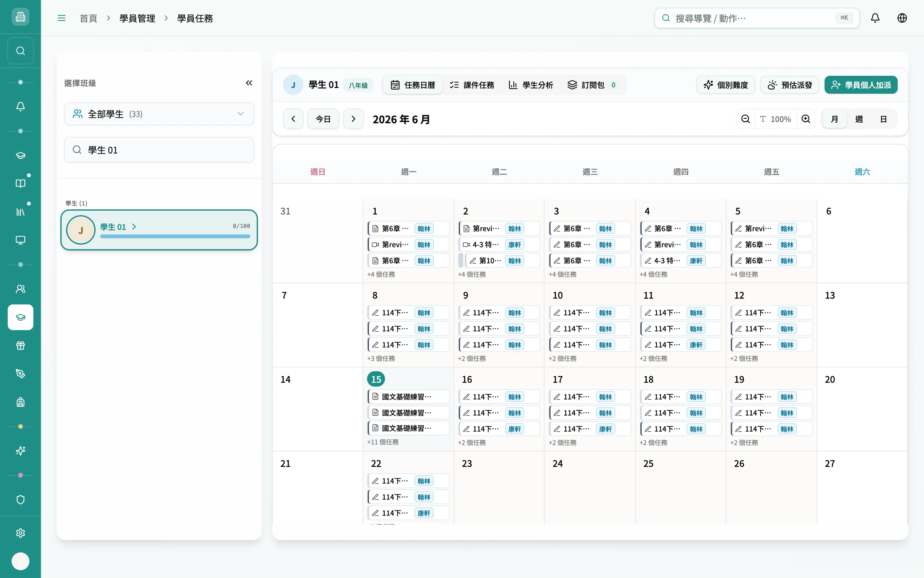The image size is (924, 578).
Task: Zoom in the calendar text size
Action: [806, 119]
